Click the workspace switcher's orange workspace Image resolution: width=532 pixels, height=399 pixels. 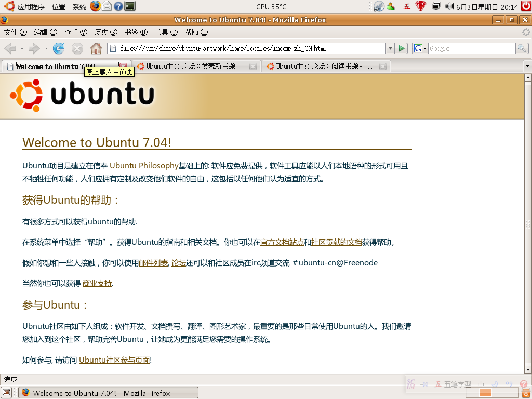point(485,393)
